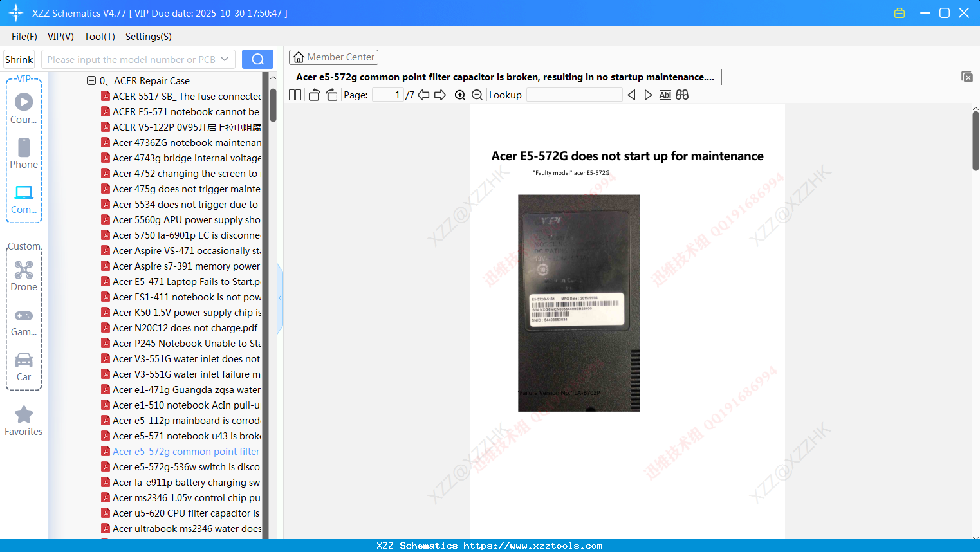The width and height of the screenshot is (980, 552).
Task: Open Acer N20C12 does not charge.pdf
Action: tap(181, 328)
